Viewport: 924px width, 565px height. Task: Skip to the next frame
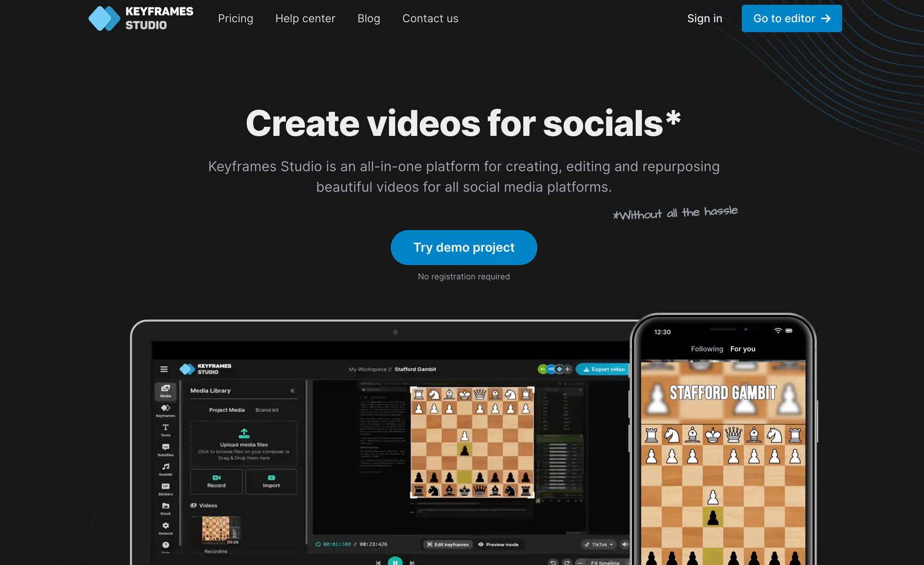pyautogui.click(x=412, y=562)
